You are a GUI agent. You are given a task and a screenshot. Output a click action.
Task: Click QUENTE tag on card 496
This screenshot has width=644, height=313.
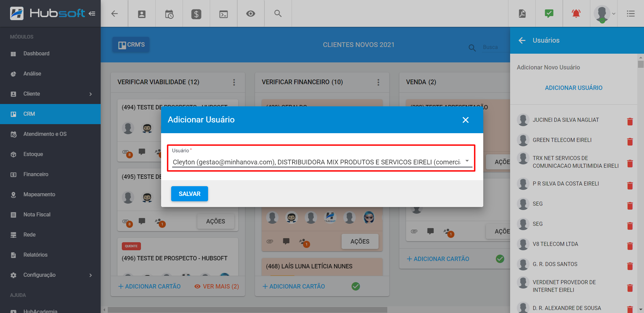[x=131, y=246]
